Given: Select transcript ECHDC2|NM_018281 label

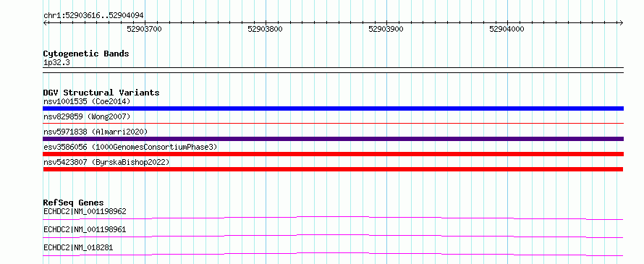Looking at the screenshot, I should pyautogui.click(x=78, y=247).
